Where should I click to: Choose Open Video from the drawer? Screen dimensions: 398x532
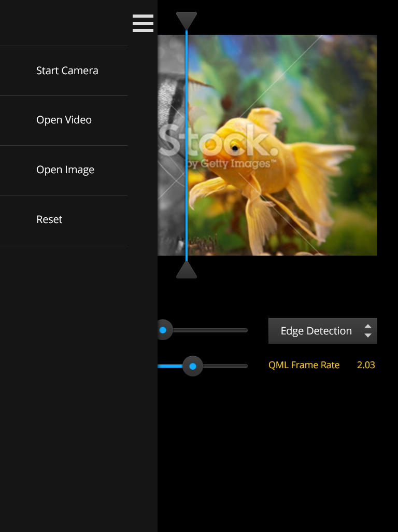[x=64, y=120]
